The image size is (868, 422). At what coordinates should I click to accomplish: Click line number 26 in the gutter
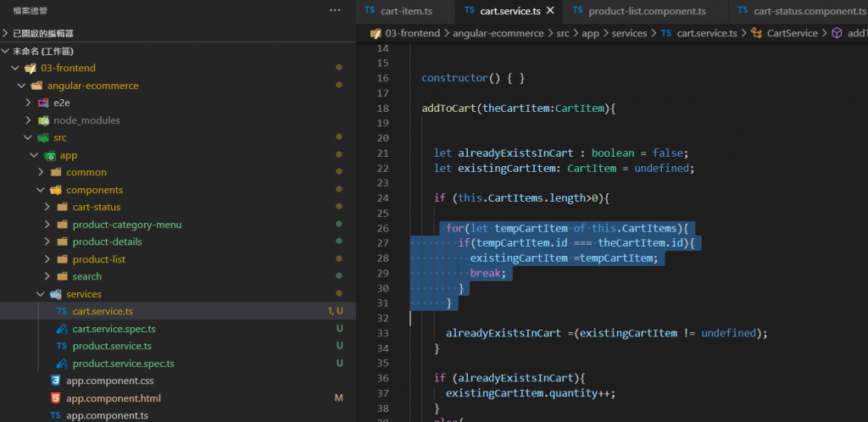click(x=383, y=228)
